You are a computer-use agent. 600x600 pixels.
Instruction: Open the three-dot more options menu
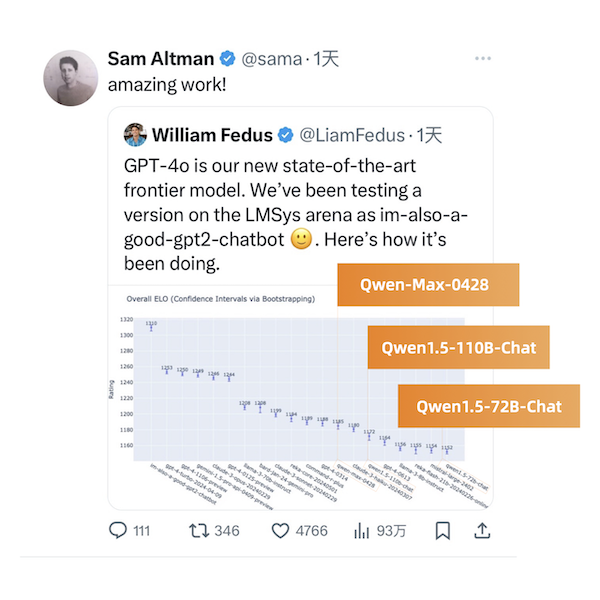coord(484,58)
